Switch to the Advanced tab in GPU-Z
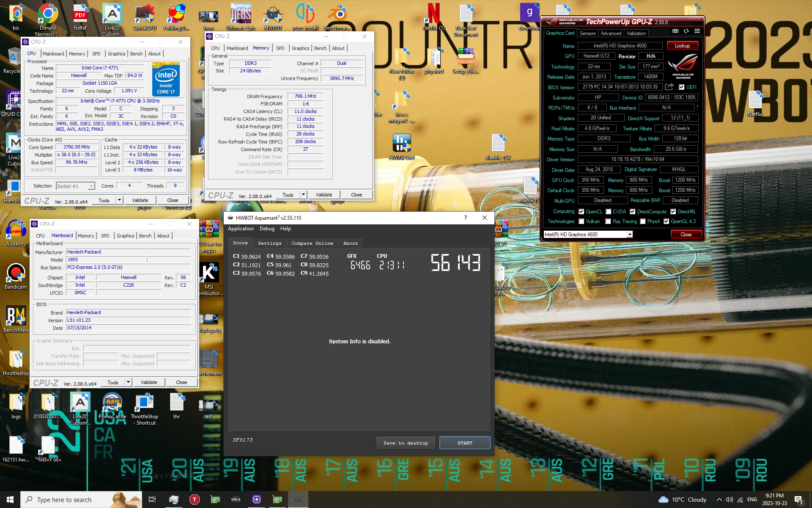Screen dimensions: 812x508 611,33
